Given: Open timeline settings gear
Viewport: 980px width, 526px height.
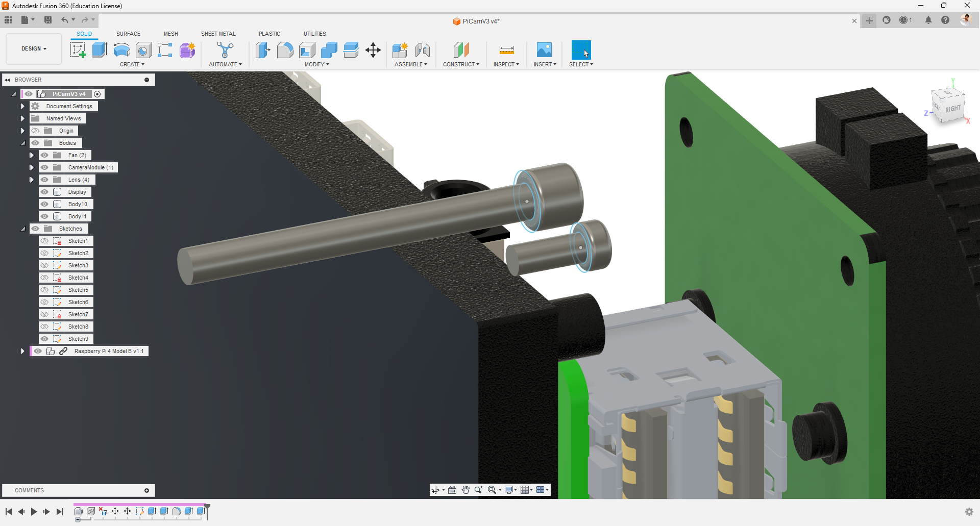Looking at the screenshot, I should [969, 512].
